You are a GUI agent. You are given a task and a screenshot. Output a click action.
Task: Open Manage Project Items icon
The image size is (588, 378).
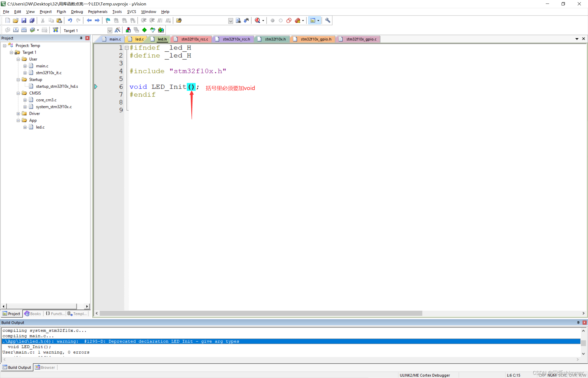click(x=128, y=30)
